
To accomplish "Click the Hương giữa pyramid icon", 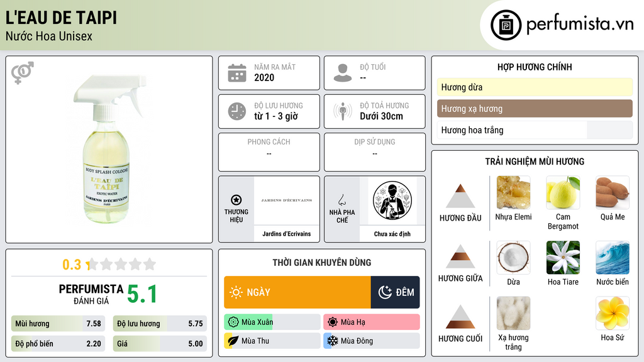I will point(460,256).
